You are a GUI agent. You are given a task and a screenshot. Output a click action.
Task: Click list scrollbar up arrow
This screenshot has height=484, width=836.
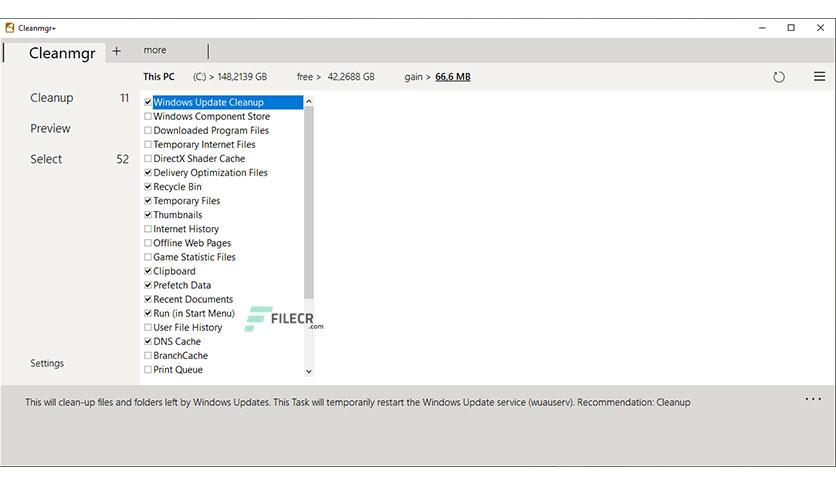coord(309,101)
